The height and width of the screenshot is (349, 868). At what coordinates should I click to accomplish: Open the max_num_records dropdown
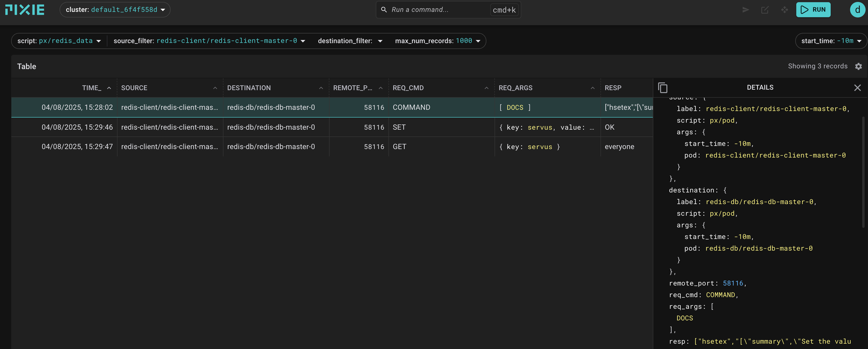pos(438,41)
